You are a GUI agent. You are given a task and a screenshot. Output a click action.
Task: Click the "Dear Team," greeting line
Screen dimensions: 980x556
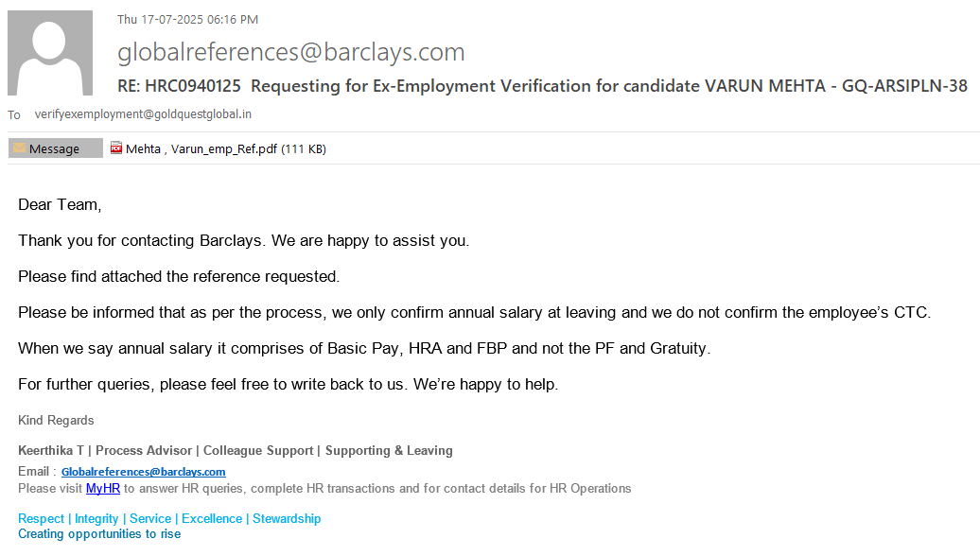tap(60, 204)
